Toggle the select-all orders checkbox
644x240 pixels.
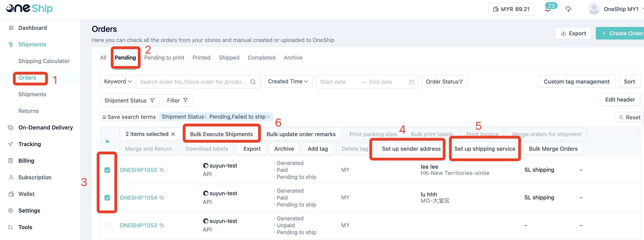pos(107,141)
